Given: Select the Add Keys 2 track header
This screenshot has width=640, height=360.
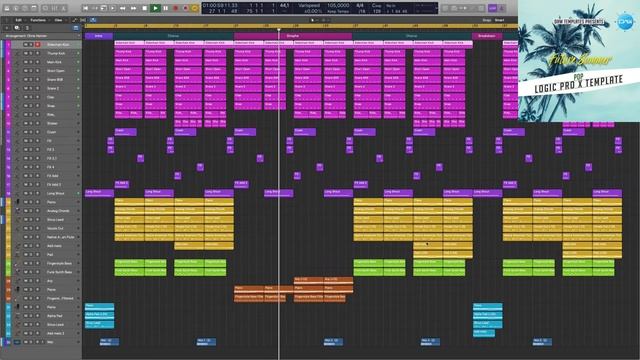Looking at the screenshot, I should (47, 333).
